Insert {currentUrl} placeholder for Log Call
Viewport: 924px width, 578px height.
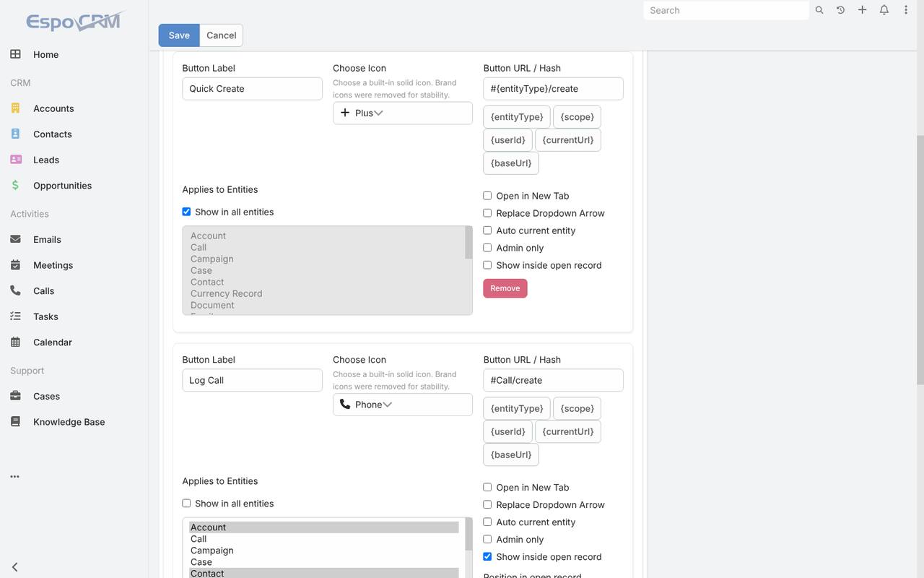click(x=568, y=431)
